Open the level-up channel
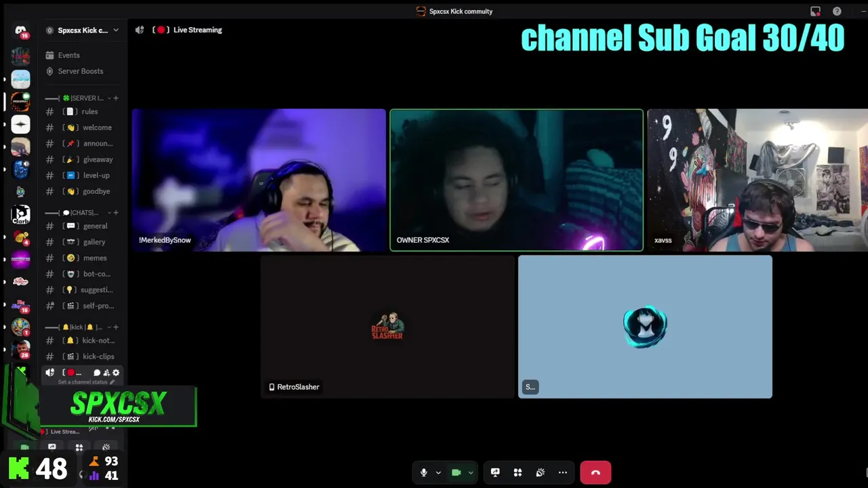The width and height of the screenshot is (868, 488). pos(82,176)
